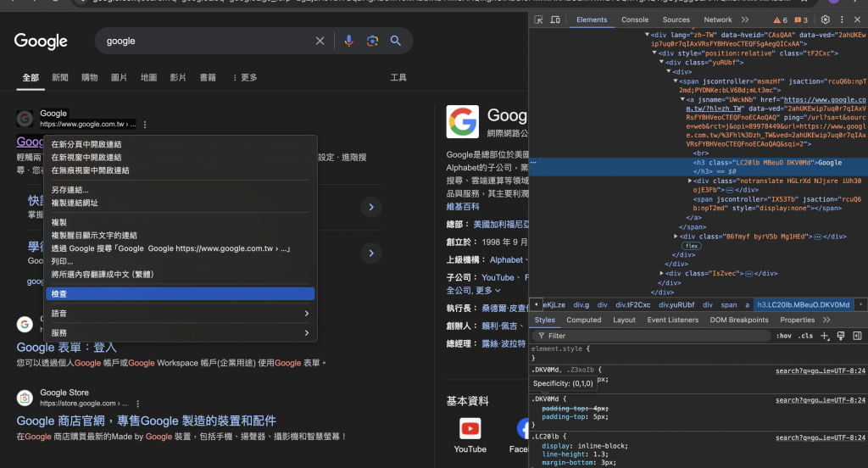This screenshot has height=468, width=868.
Task: Collapse the a jsname="UWckNb" node
Action: pos(682,100)
